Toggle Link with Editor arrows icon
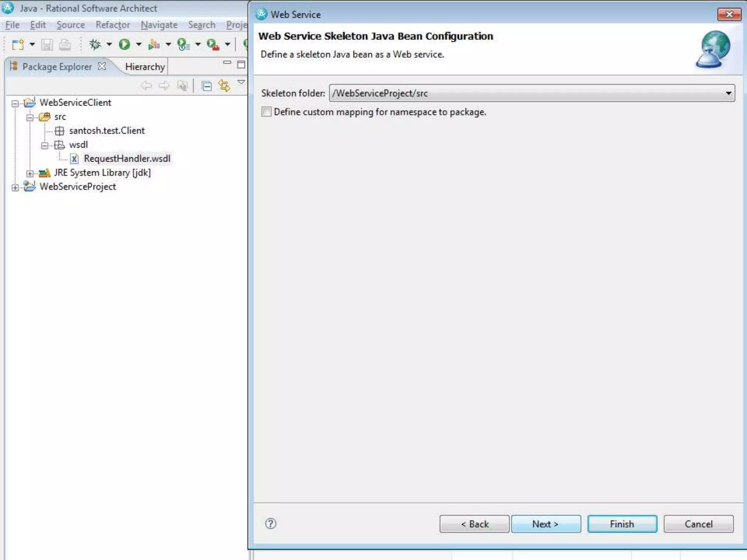The width and height of the screenshot is (747, 560). [224, 86]
